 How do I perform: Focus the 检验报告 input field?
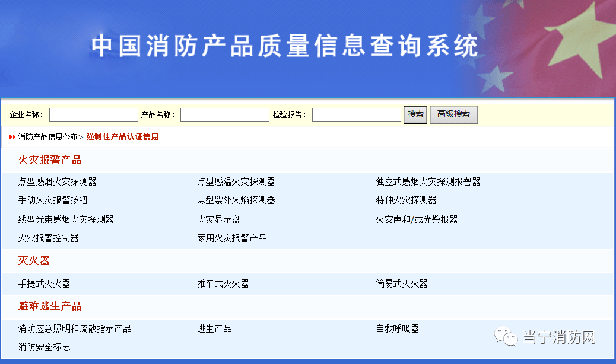[356, 114]
